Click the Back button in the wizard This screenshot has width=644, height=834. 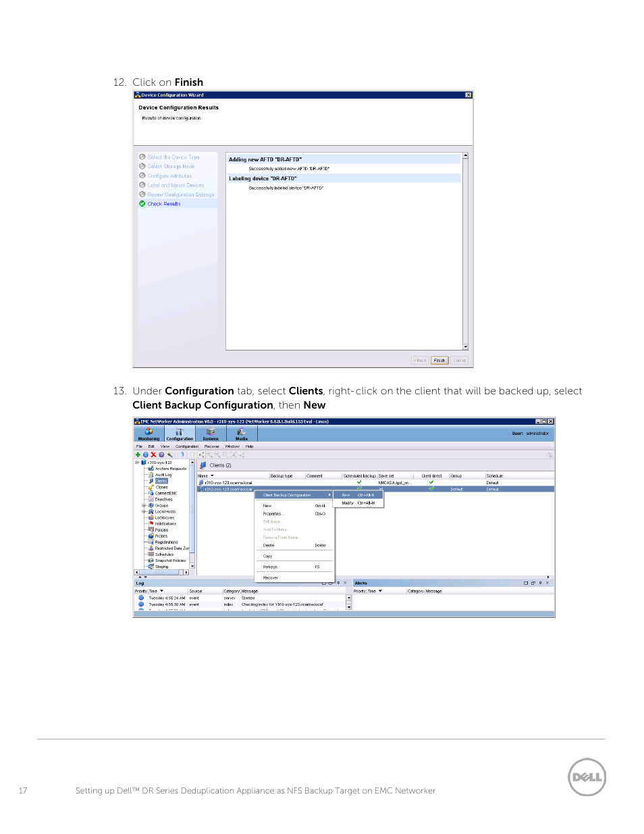[420, 361]
